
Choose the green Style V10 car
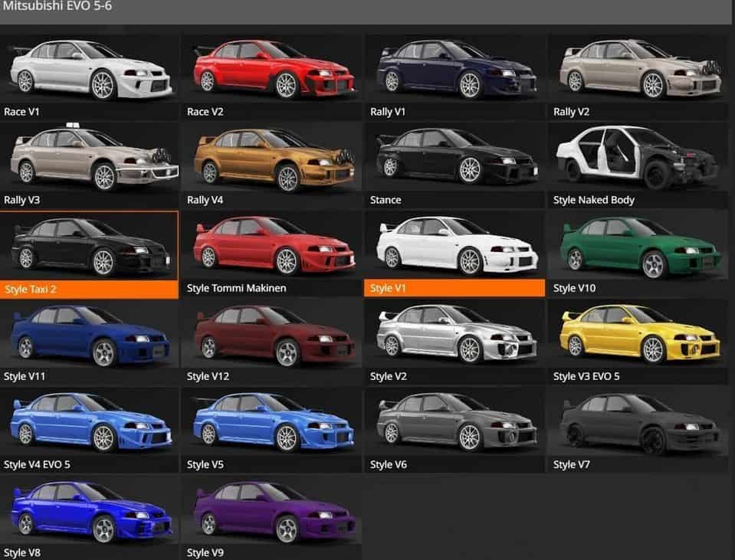point(640,245)
